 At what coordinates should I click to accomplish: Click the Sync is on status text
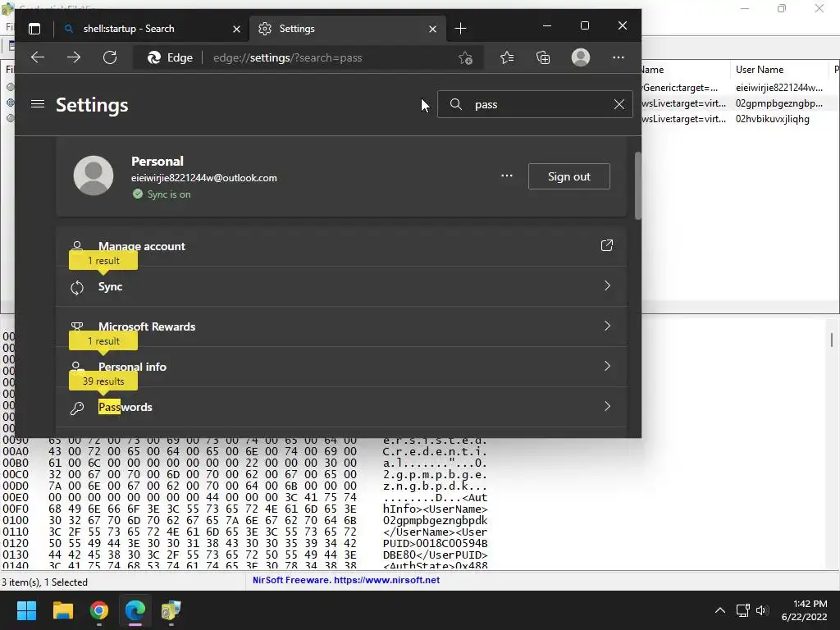pyautogui.click(x=169, y=194)
